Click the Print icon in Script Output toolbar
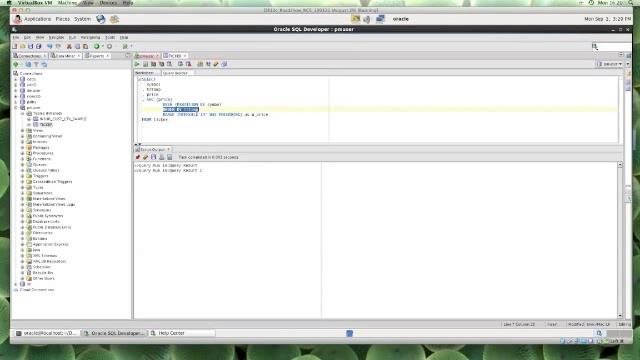Screen dimensions: 640x360 point(162,157)
